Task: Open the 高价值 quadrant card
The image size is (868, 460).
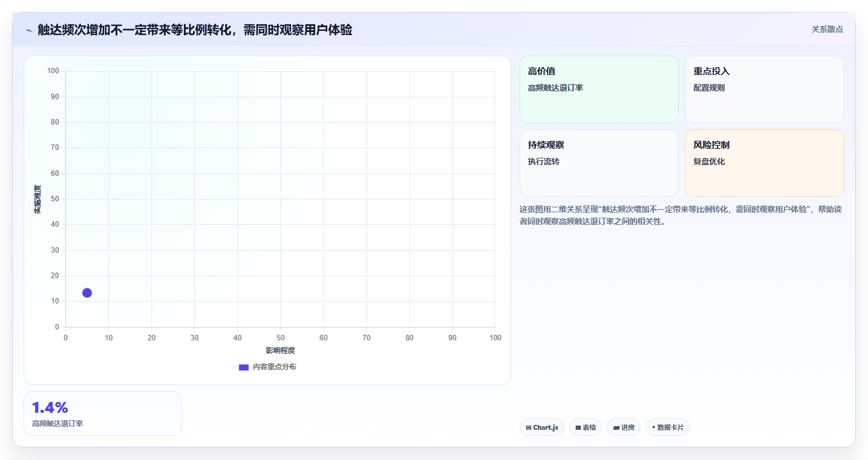Action: point(599,89)
